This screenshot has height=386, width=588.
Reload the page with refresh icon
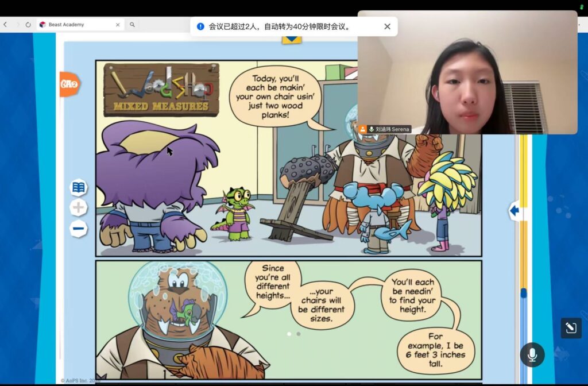pos(28,25)
